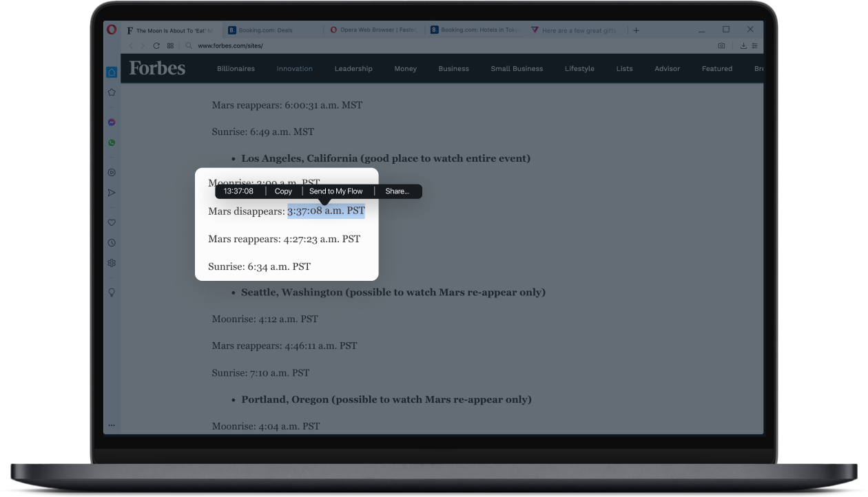Click Copy in the selection popup
The image size is (868, 497).
[283, 191]
